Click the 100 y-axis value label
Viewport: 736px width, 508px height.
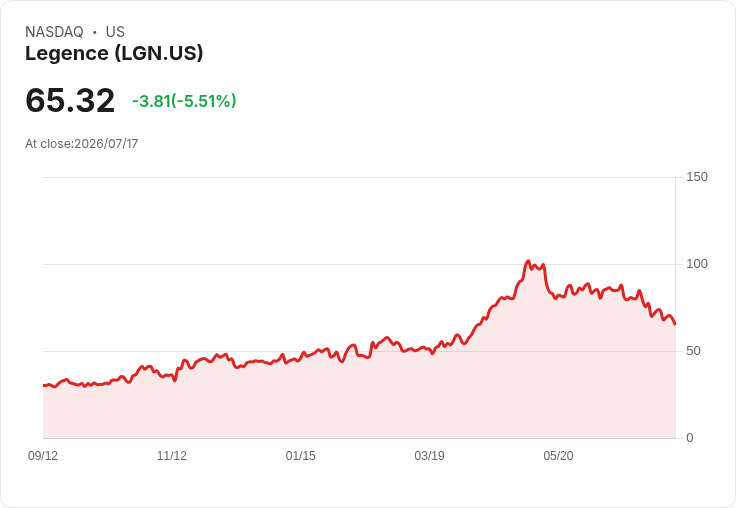pos(697,264)
